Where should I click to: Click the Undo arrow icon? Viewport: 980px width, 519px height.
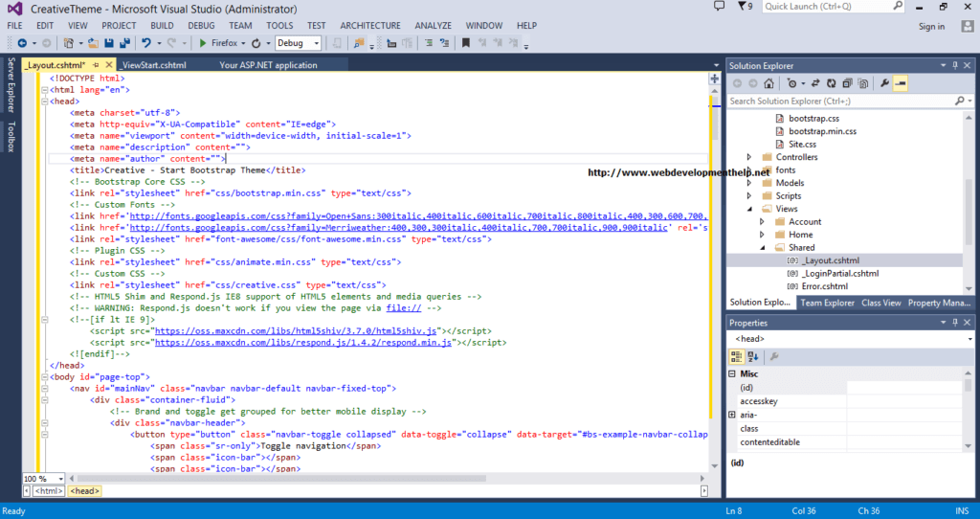(146, 43)
